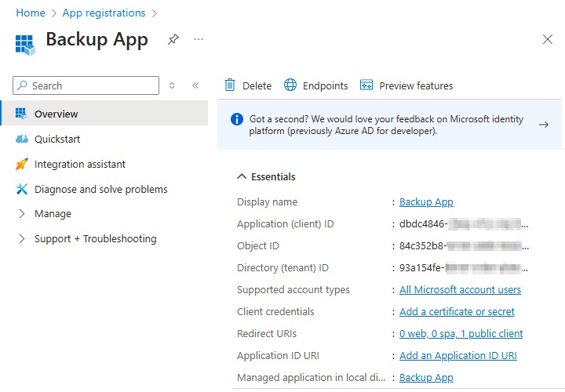Screen dimensions: 565x392
Task: Focus the sidebar Search field
Action: [86, 85]
